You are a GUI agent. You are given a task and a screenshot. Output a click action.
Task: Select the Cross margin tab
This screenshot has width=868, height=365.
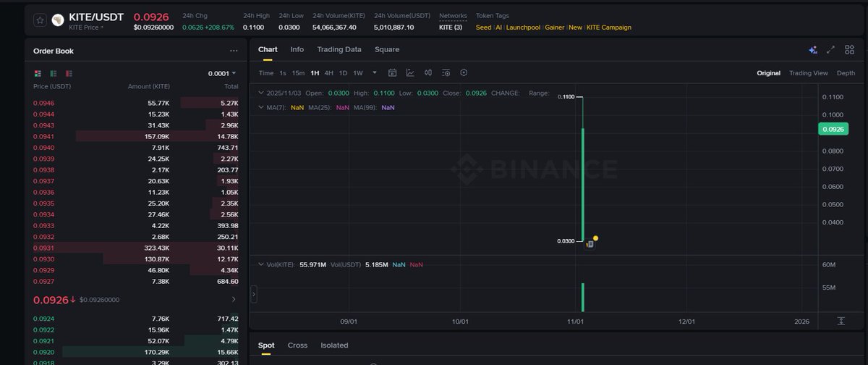[297, 345]
